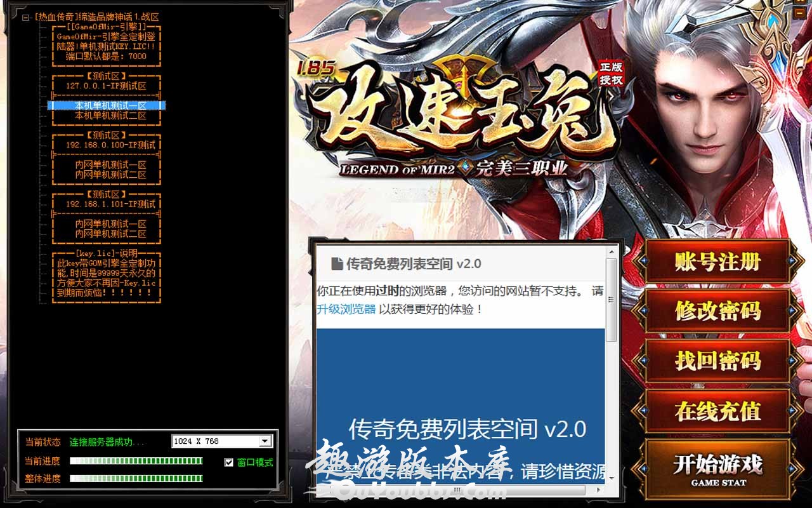Click the 找回密码 button
This screenshot has height=508, width=812.
717,361
